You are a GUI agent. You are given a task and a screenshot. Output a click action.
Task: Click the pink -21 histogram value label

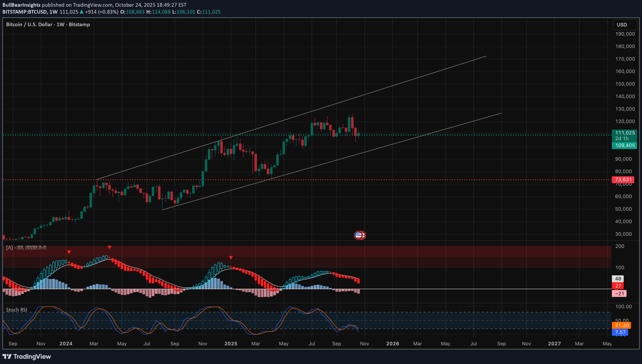point(619,293)
